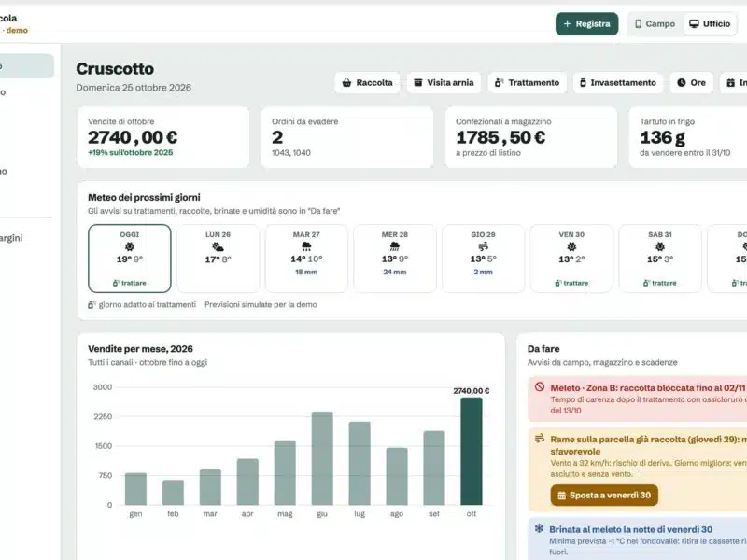Viewport: 747px width, 560px height.
Task: Click the sun icon on OGGI card
Action: click(130, 246)
